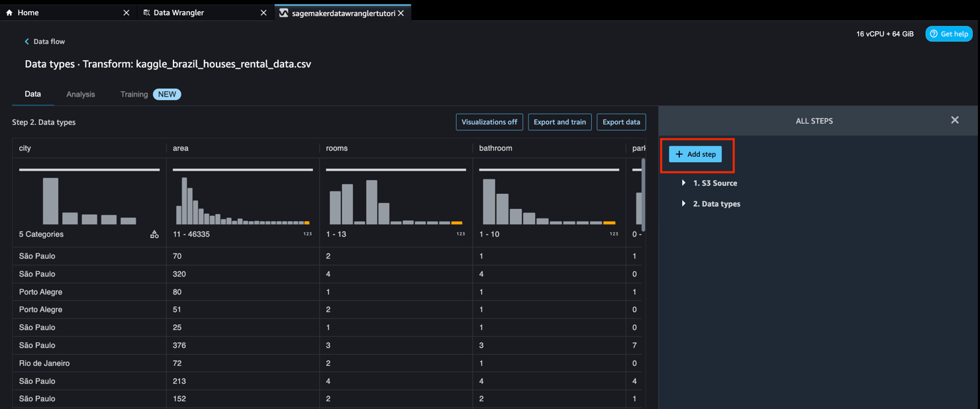Switch to the Data tab
Screen dimensions: 980x409
click(32, 94)
